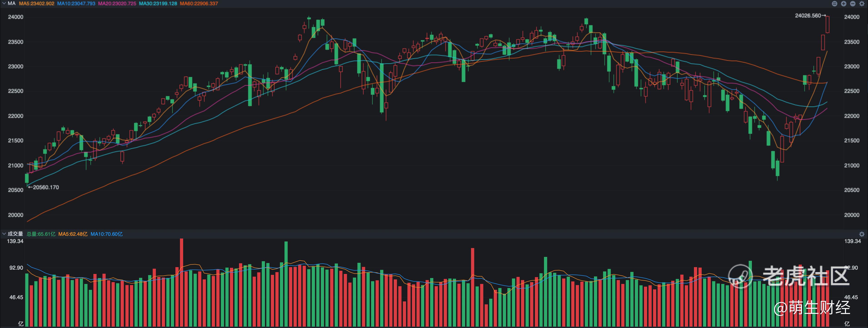
Task: Click the equal-bars reset zoom icon
Action: (834, 4)
